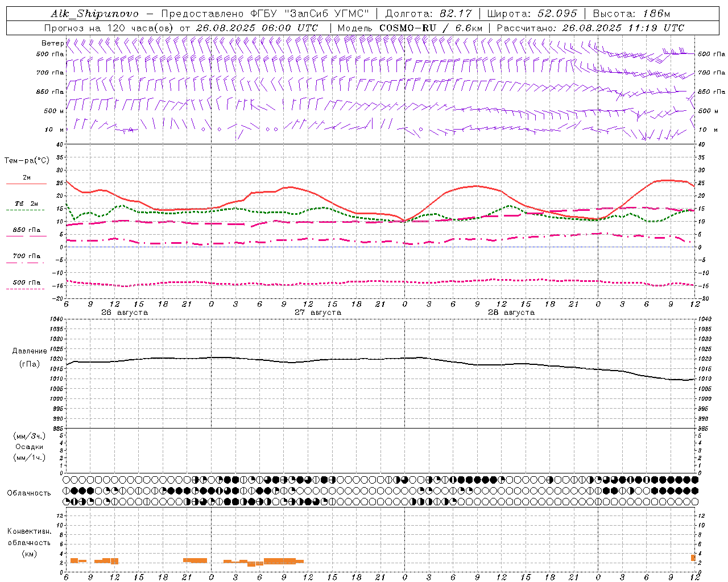Click the '(км)' unit under convective label

click(x=30, y=554)
